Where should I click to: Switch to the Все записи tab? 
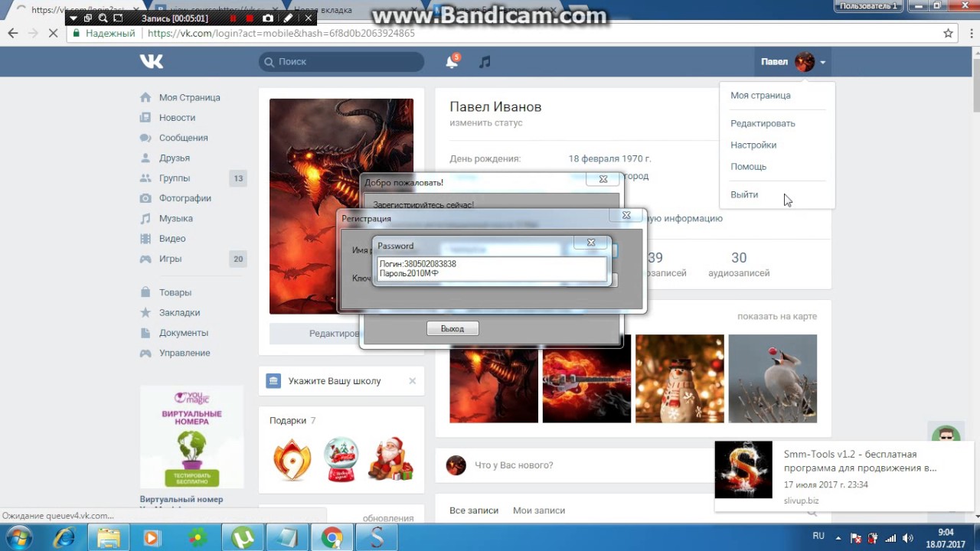tap(473, 510)
